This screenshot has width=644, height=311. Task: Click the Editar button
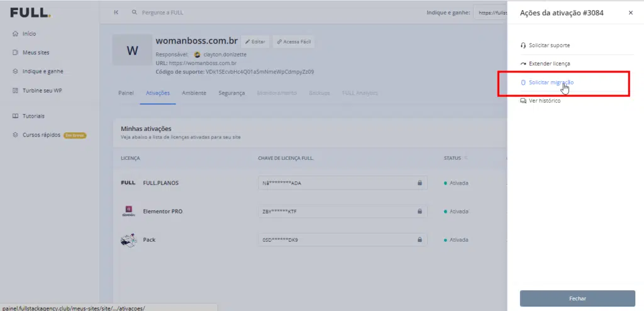(255, 42)
